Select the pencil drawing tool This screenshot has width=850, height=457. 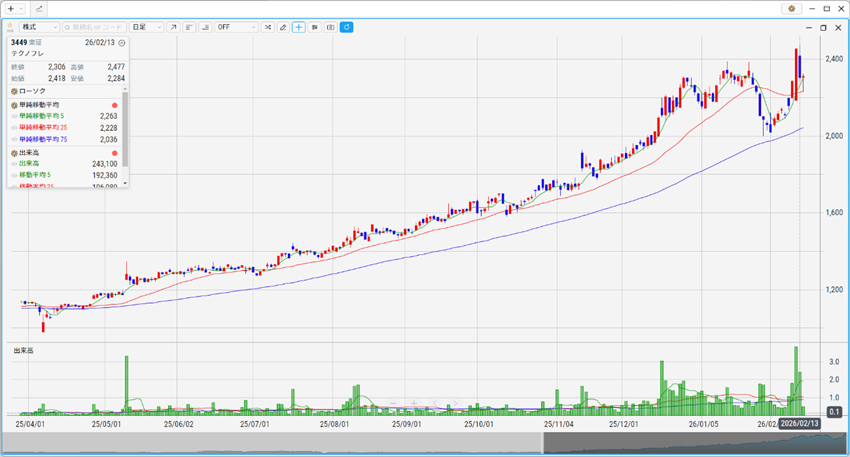[282, 27]
